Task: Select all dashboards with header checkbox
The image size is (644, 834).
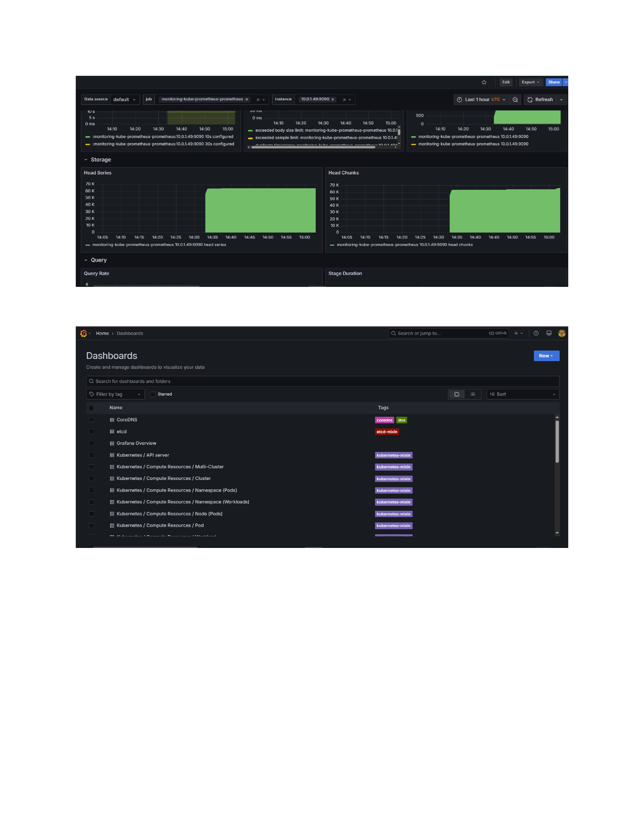Action: 91,408
